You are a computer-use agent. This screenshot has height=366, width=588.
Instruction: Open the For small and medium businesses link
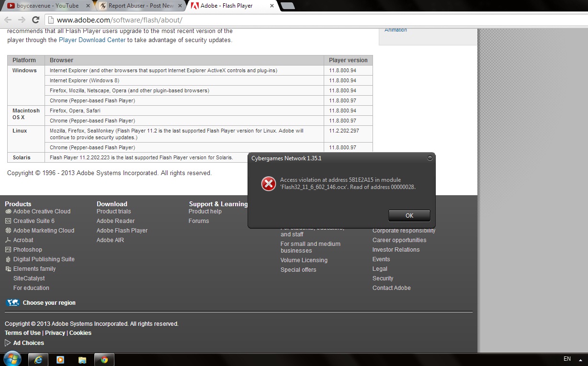tap(310, 247)
